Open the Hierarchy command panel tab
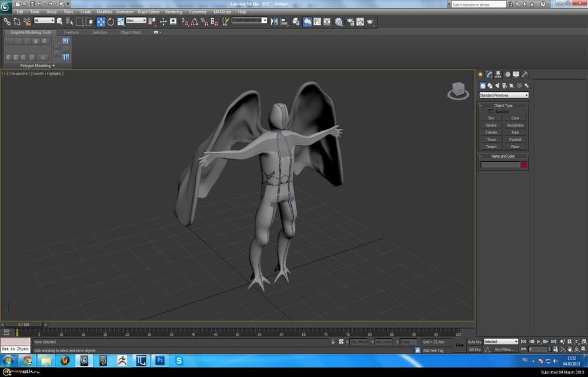This screenshot has width=588, height=377. [x=498, y=75]
